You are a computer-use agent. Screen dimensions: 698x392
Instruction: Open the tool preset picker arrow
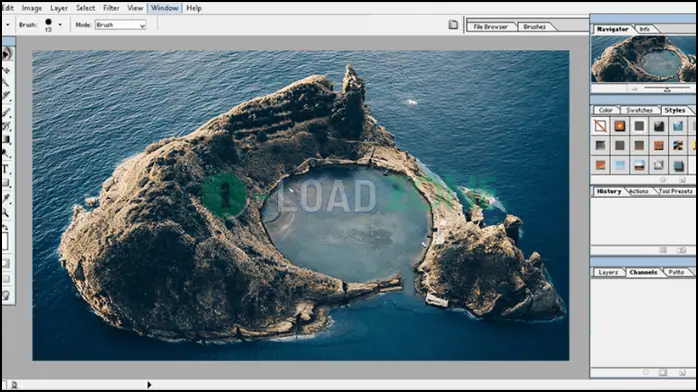(x=8, y=25)
